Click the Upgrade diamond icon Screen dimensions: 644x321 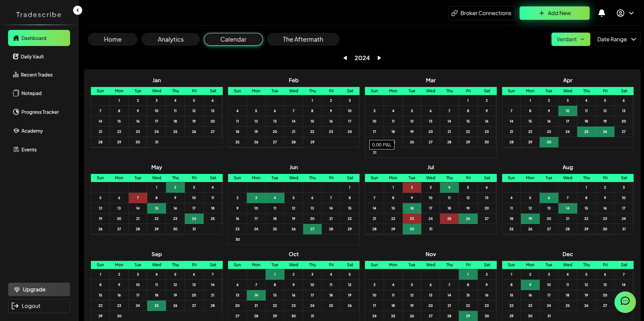(x=17, y=289)
